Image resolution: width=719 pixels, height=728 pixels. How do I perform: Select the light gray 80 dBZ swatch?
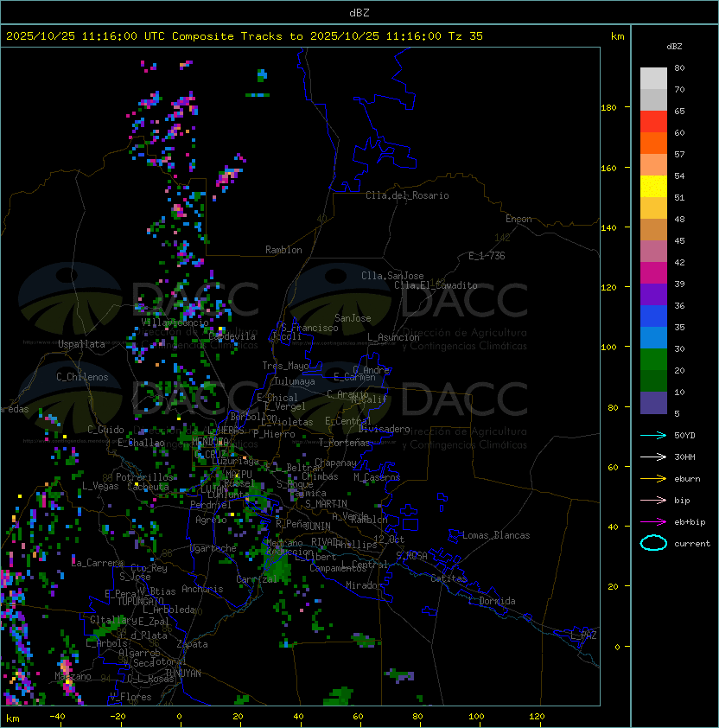[653, 79]
